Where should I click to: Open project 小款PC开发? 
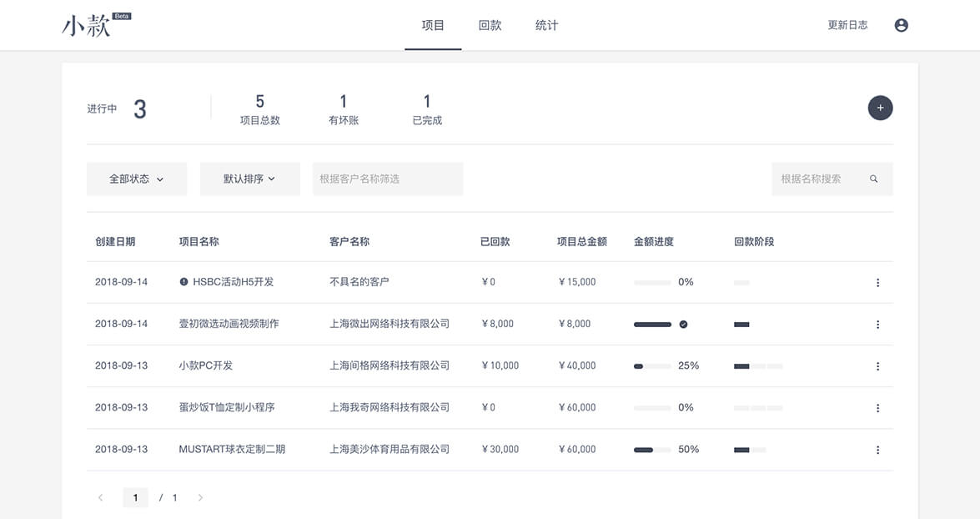[x=206, y=365]
